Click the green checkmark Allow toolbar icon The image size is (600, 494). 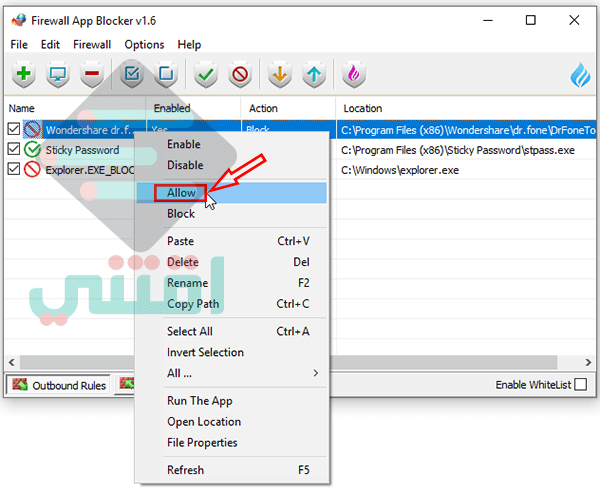point(206,74)
